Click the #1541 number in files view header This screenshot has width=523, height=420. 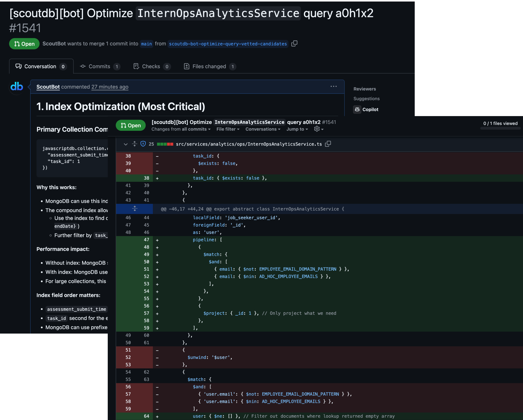[x=329, y=122]
